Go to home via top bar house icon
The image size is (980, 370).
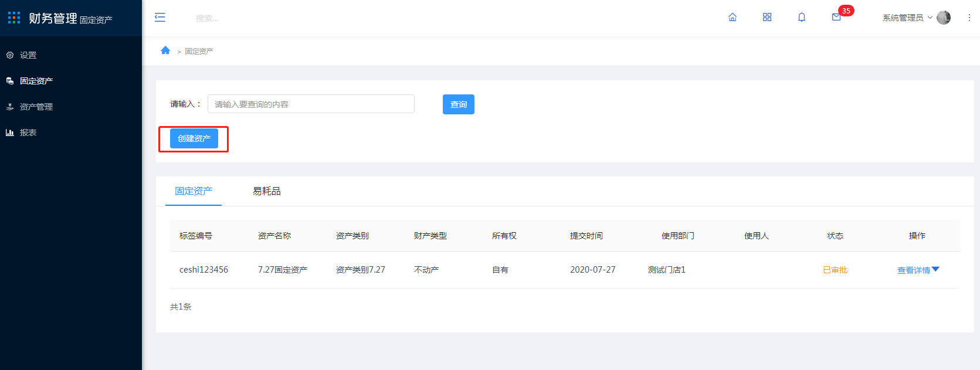(733, 18)
